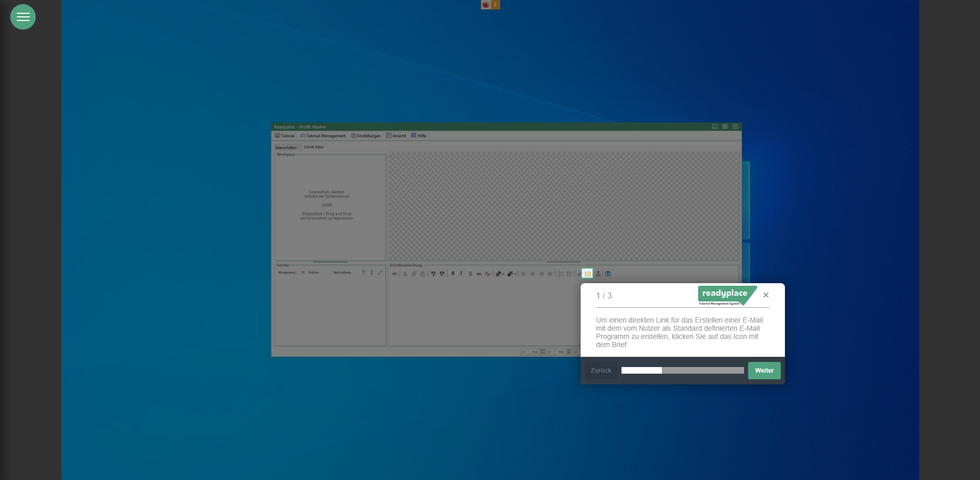The width and height of the screenshot is (980, 480).
Task: Click the tutorial progress bar
Action: [x=682, y=371]
